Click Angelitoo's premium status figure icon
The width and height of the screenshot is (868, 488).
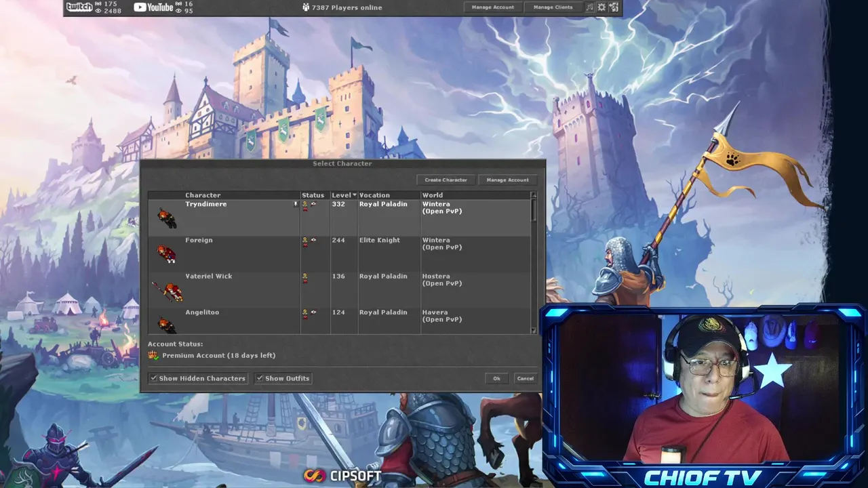(x=305, y=313)
